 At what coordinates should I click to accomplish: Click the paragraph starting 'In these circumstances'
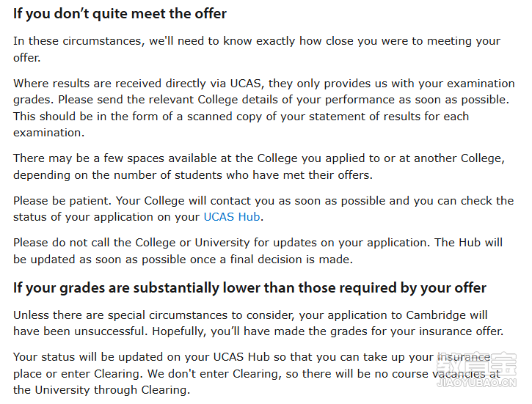click(x=257, y=49)
